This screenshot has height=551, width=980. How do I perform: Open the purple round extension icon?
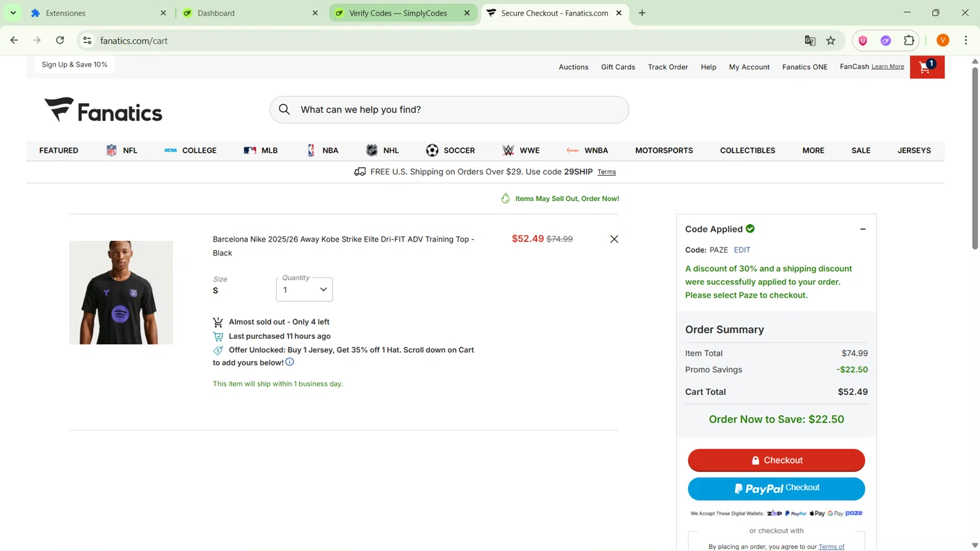pyautogui.click(x=886, y=40)
